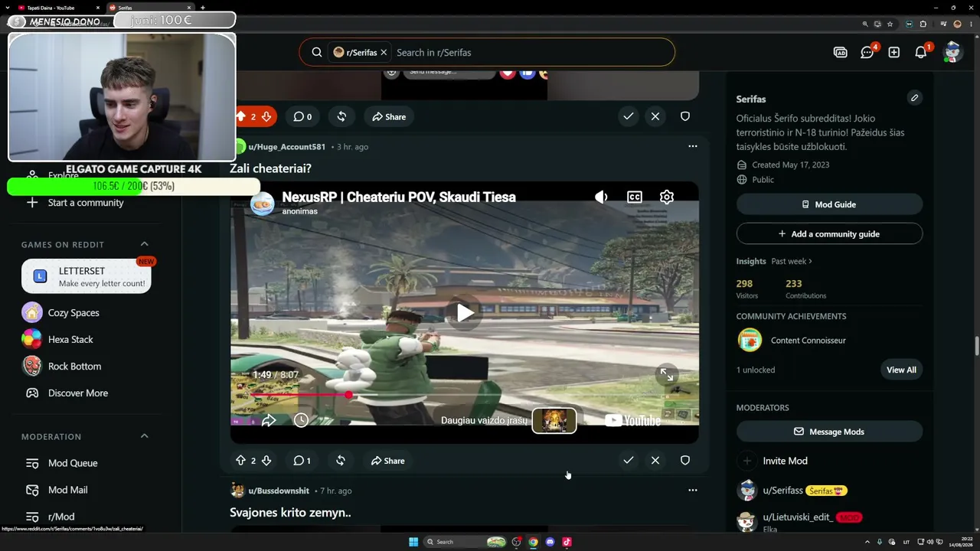
Task: Share the "Zali cheateriai?" post
Action: 388,461
